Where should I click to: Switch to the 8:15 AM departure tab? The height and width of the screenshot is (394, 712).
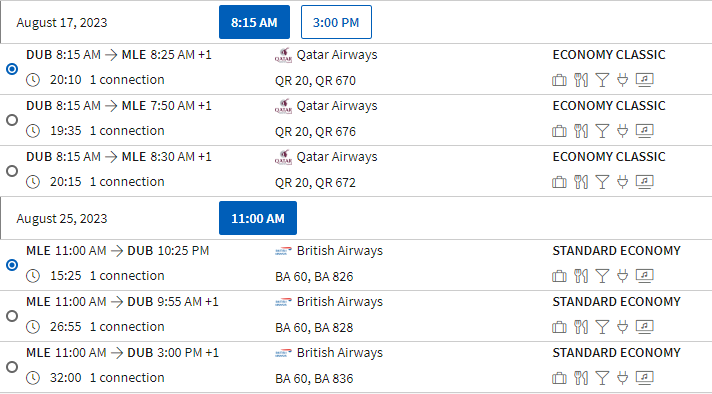[254, 22]
